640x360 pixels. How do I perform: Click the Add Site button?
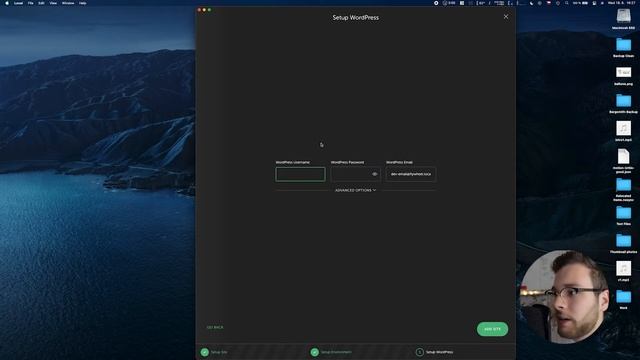(x=492, y=329)
